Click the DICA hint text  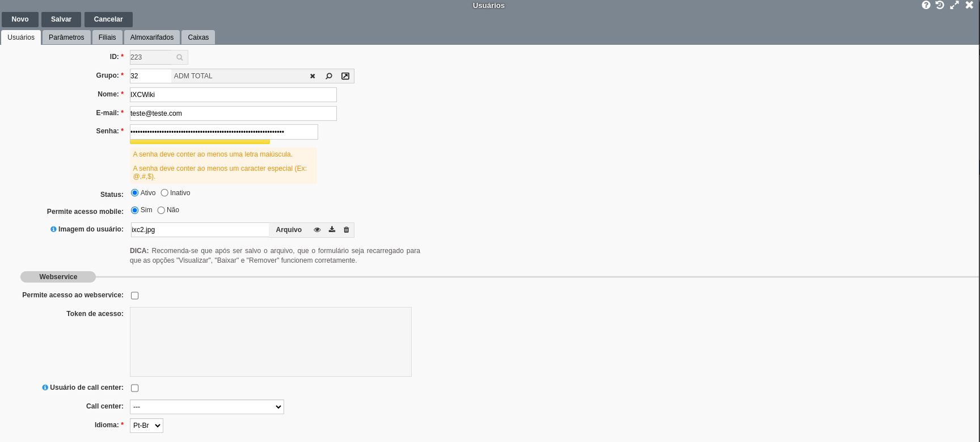coord(275,256)
